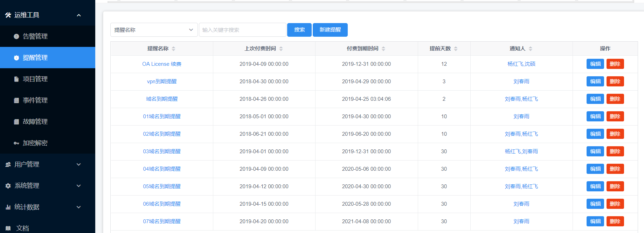
Task: Click the 告警管理 alert icon
Action: coord(16,36)
